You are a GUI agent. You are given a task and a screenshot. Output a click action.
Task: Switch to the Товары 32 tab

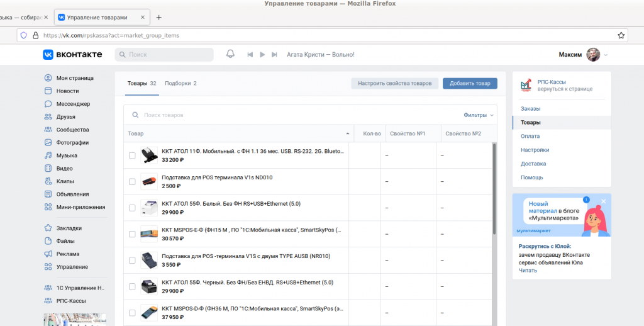pyautogui.click(x=142, y=84)
